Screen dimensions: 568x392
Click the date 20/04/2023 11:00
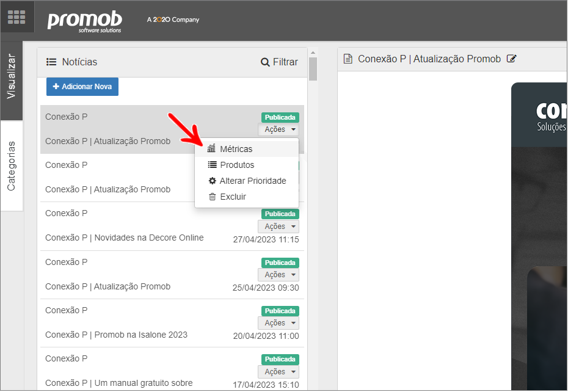(266, 336)
